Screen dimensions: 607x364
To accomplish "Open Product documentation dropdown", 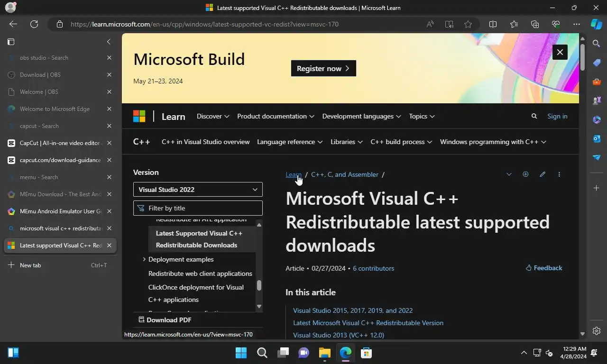I will click(x=276, y=116).
